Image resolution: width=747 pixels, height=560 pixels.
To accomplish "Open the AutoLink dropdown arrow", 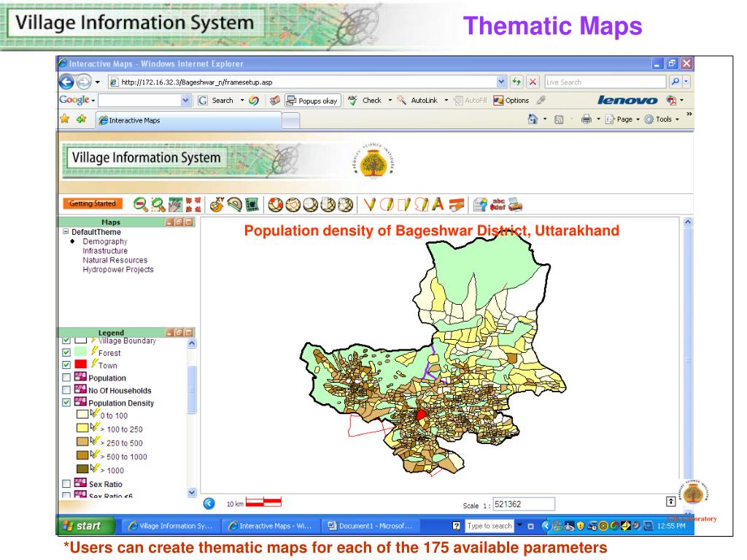I will tap(446, 101).
